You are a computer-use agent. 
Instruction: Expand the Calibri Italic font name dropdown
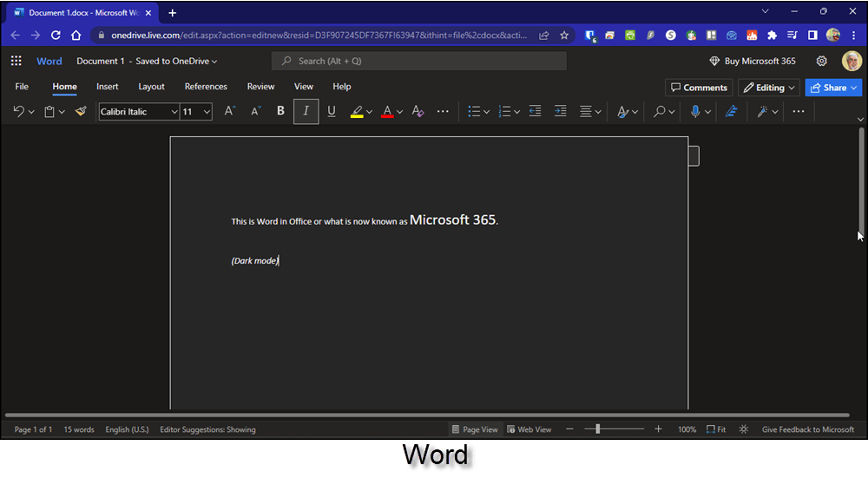point(174,112)
